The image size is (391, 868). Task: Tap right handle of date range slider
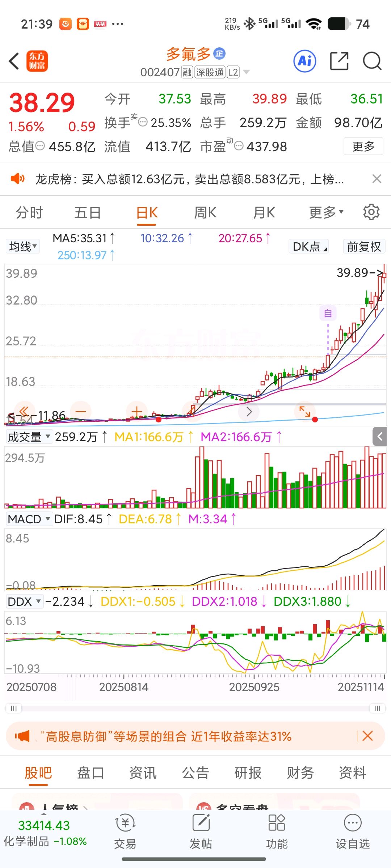(x=377, y=708)
